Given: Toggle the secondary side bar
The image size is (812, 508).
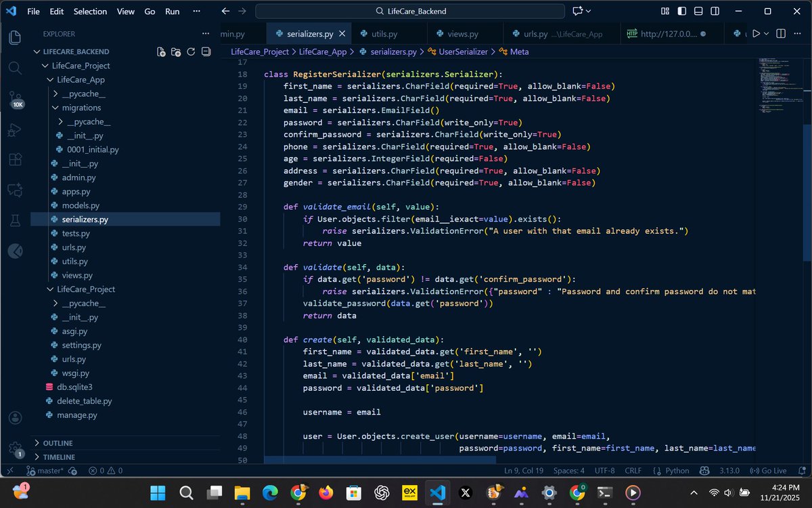Looking at the screenshot, I should 714,11.
